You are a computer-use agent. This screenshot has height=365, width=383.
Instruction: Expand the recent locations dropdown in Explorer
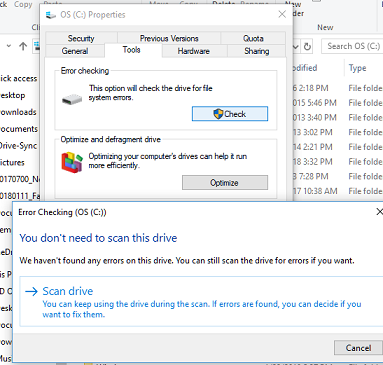pos(9,46)
